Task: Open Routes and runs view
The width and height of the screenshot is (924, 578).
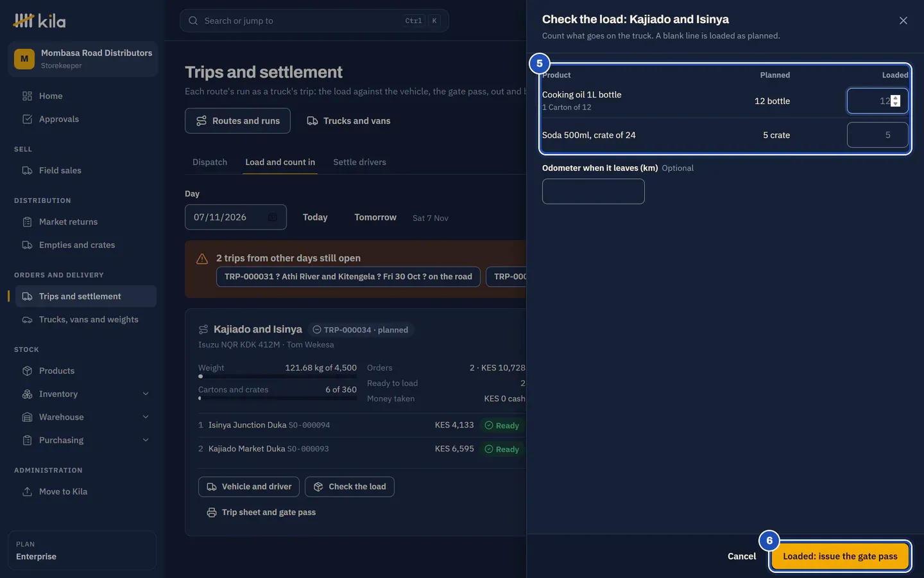Action: tap(237, 121)
